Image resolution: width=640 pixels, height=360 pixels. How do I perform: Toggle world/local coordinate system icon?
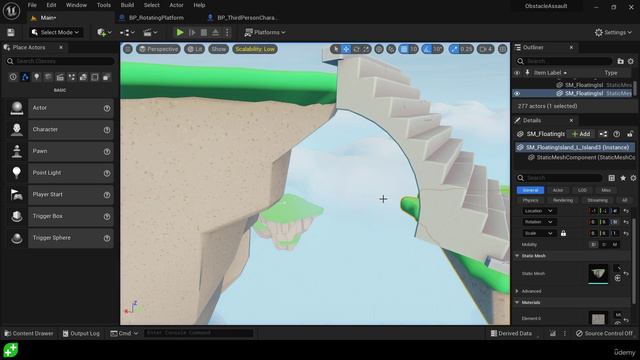coord(379,49)
